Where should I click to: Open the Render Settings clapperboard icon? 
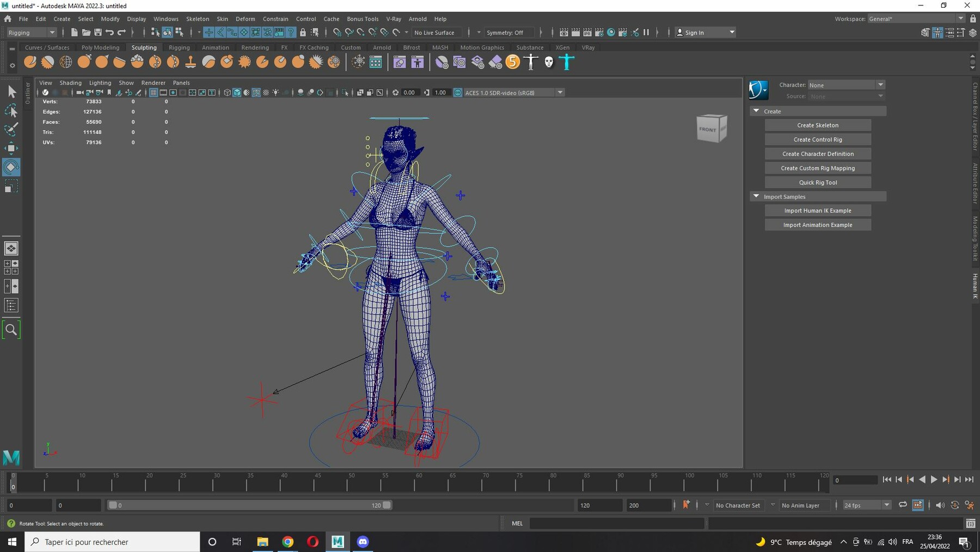599,33
